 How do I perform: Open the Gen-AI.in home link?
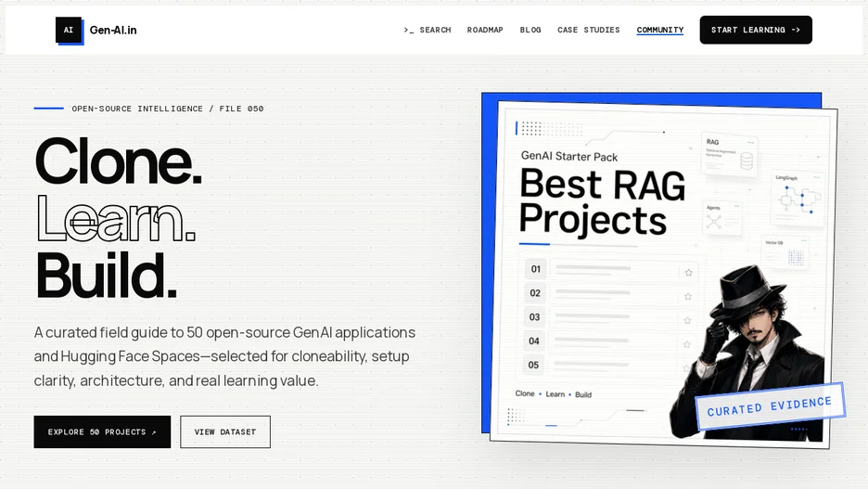(x=113, y=31)
